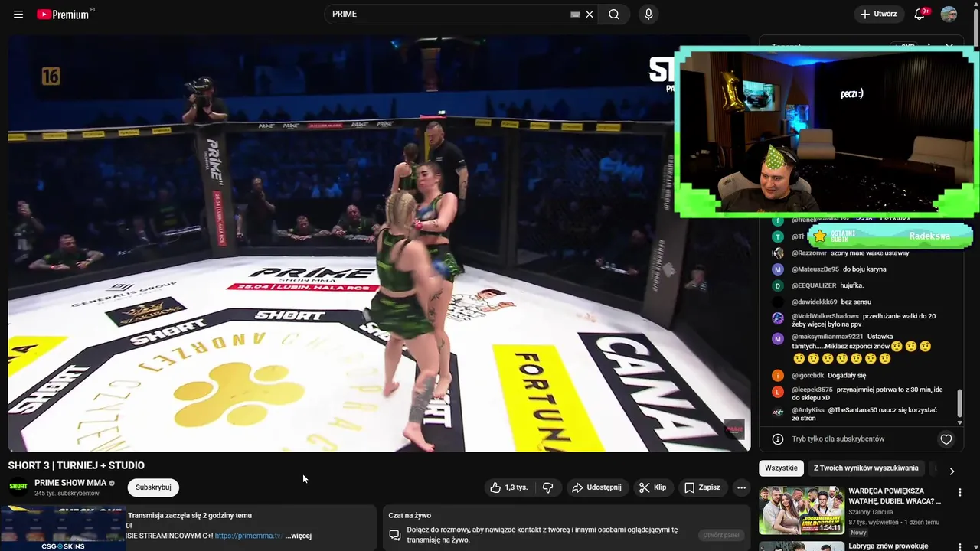Image resolution: width=980 pixels, height=551 pixels.
Task: Open the notifications bell
Action: tap(920, 14)
